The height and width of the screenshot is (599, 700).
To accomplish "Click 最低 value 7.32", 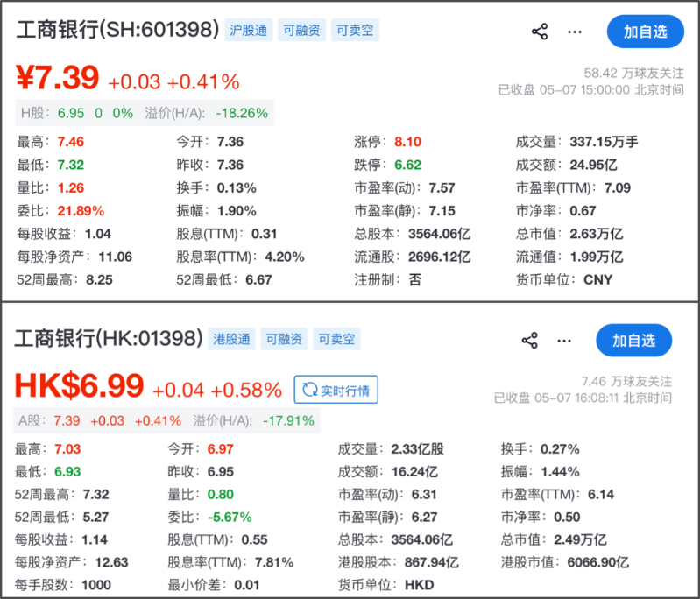I will tap(71, 166).
